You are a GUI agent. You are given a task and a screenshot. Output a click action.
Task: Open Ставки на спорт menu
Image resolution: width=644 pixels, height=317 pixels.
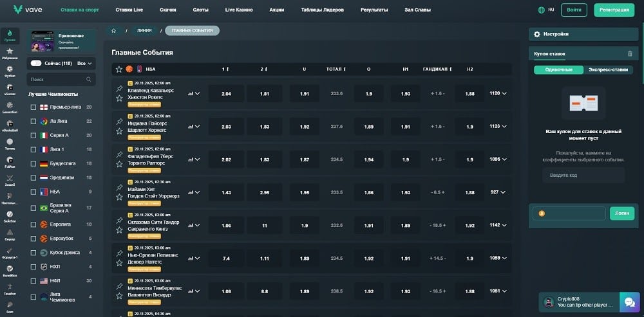click(80, 10)
